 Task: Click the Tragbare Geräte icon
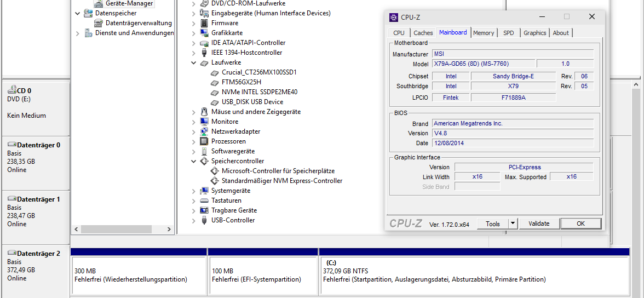tap(204, 210)
